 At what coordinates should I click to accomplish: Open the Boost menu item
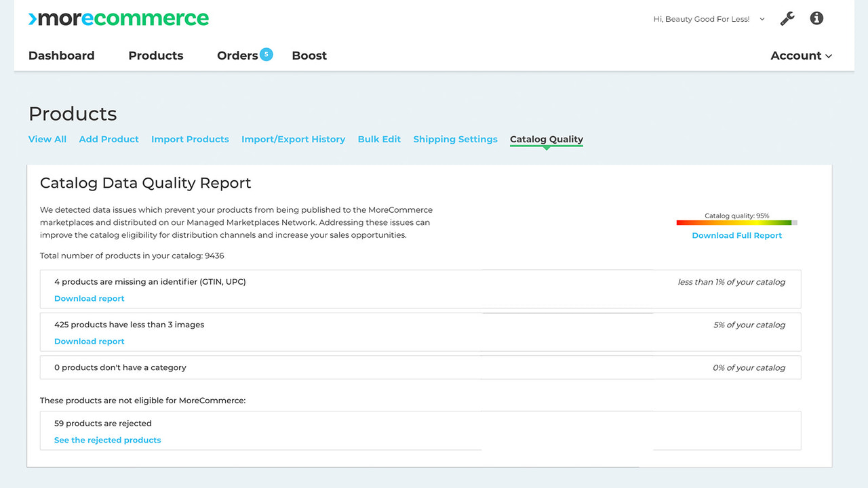coord(309,56)
